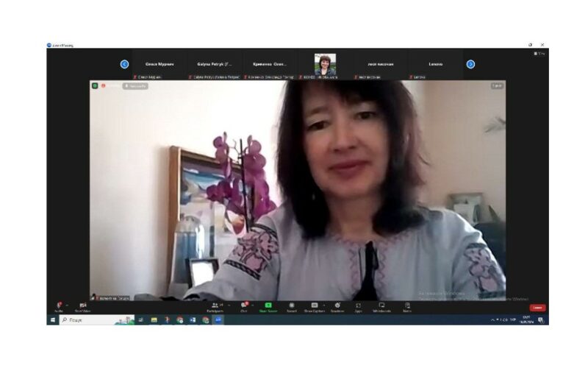Open Chrome from the Windows taskbar
This screenshot has width=588, height=368.
tap(180, 320)
